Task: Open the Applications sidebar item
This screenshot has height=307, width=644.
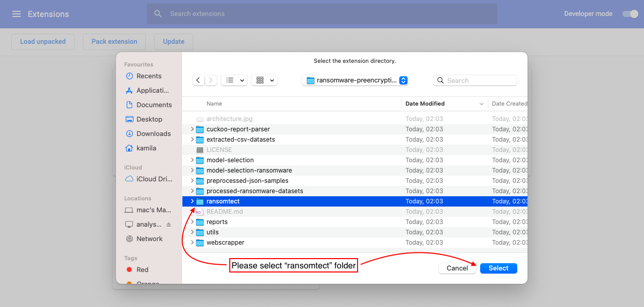Action: [152, 90]
